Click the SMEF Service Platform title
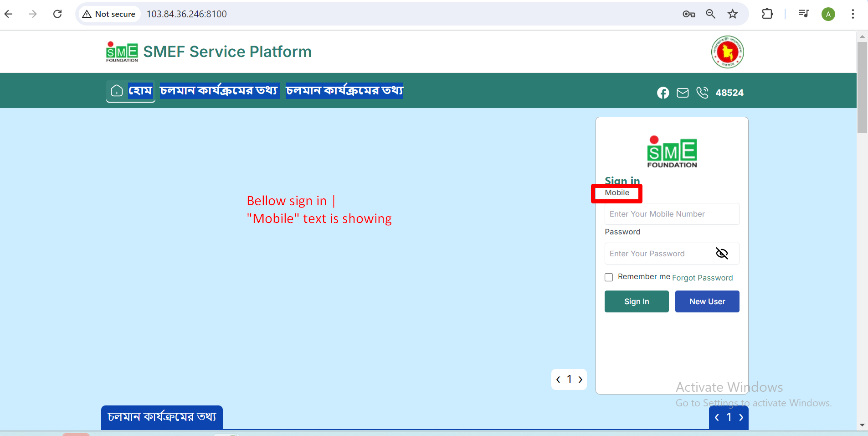868x436 pixels. coord(227,52)
